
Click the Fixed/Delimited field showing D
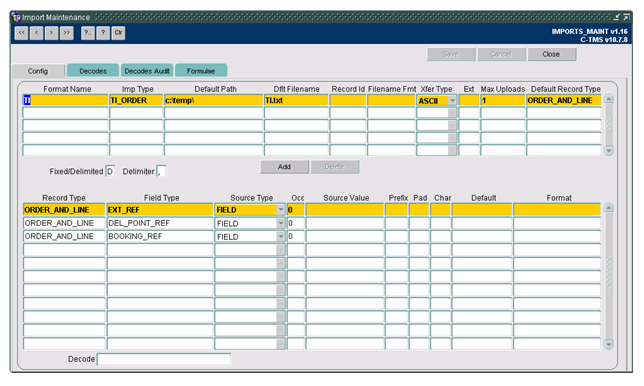[x=110, y=171]
